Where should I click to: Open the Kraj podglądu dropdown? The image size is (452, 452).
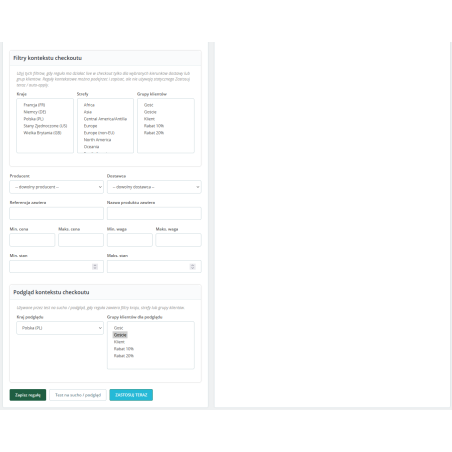pos(60,328)
